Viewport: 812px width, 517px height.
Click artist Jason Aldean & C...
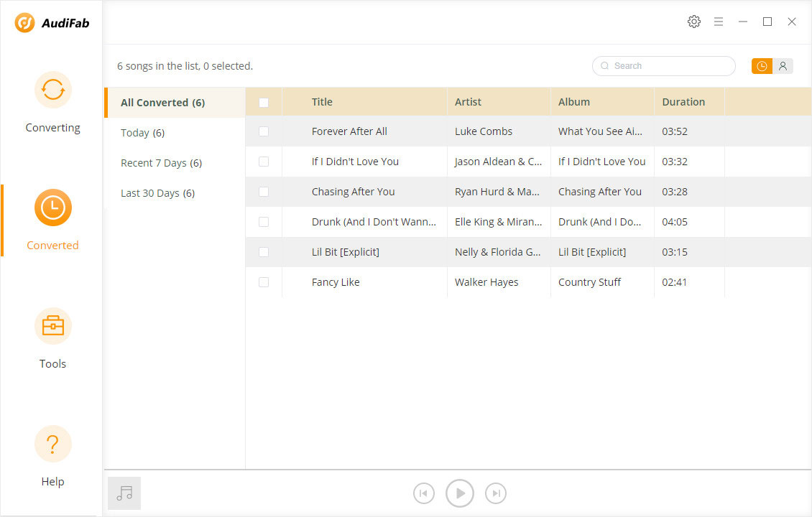coord(498,162)
